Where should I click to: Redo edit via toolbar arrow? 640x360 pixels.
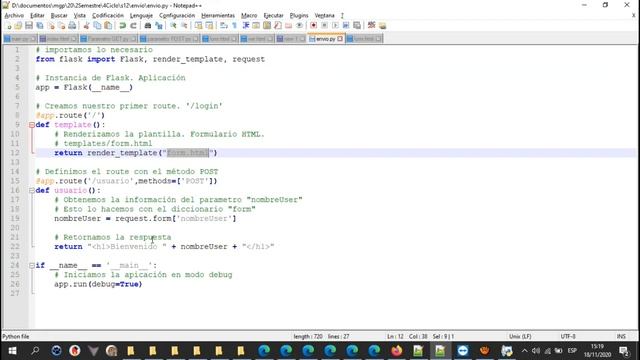click(x=133, y=26)
